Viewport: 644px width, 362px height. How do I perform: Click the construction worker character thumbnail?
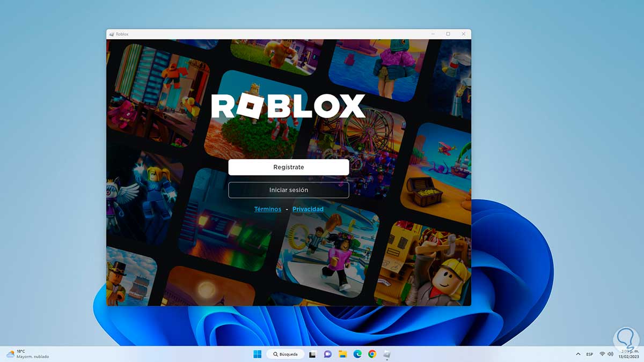(424, 264)
